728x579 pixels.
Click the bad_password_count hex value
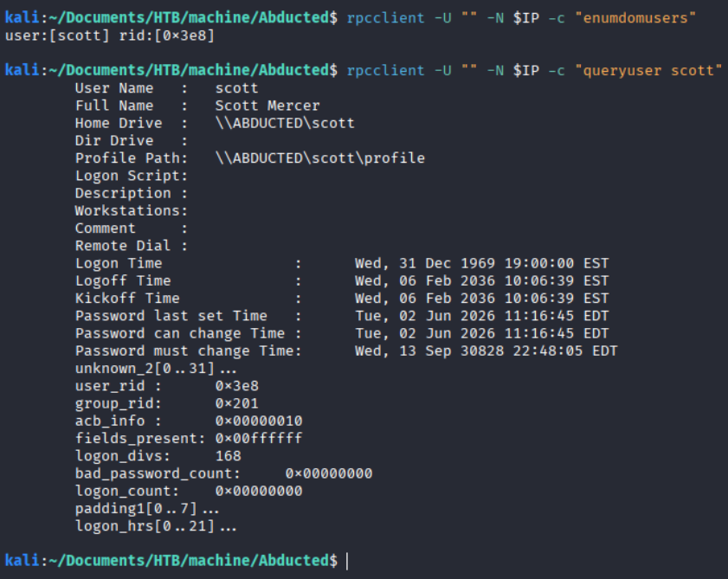coord(329,473)
